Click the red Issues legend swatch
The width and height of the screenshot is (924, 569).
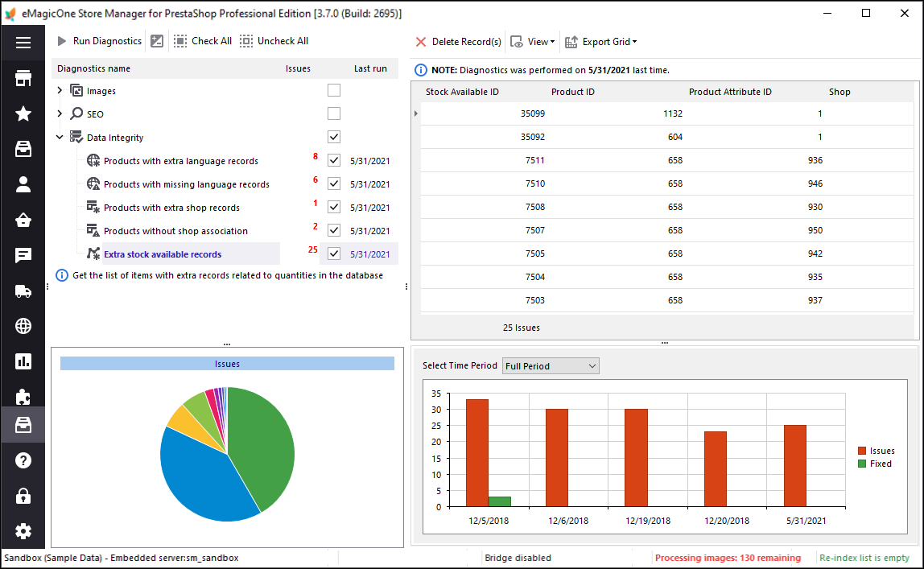coord(862,451)
